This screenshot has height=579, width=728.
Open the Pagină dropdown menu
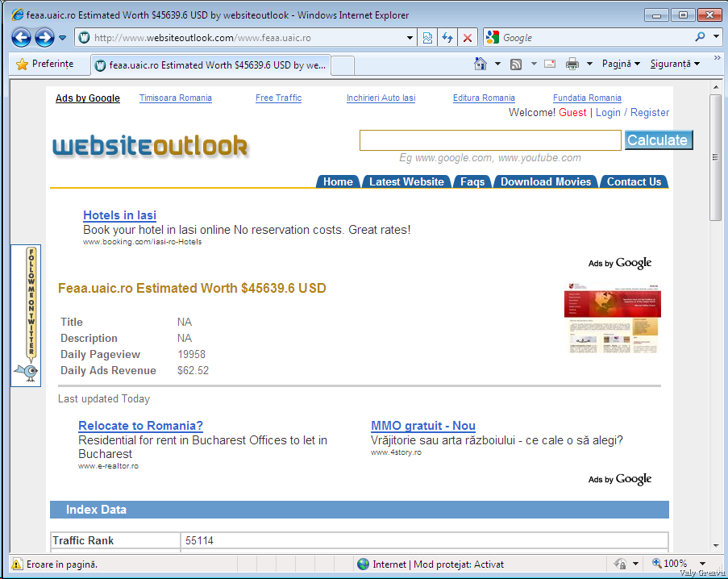tap(621, 64)
